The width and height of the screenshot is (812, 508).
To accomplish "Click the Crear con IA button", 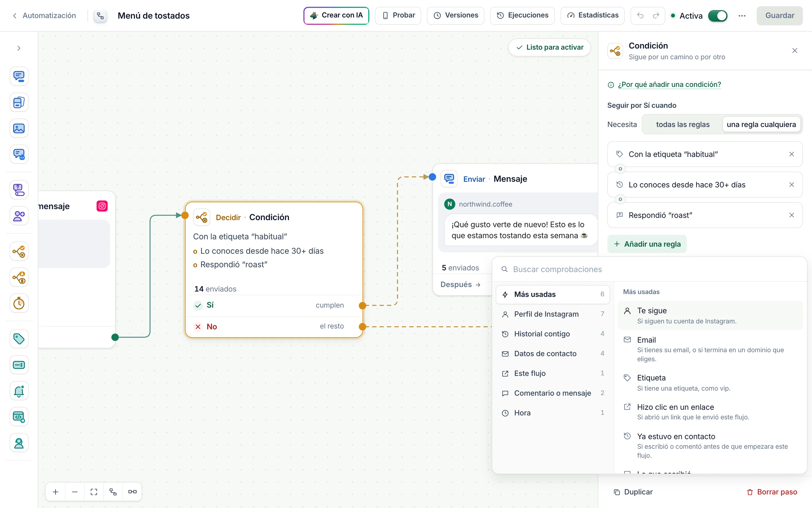I will (336, 16).
